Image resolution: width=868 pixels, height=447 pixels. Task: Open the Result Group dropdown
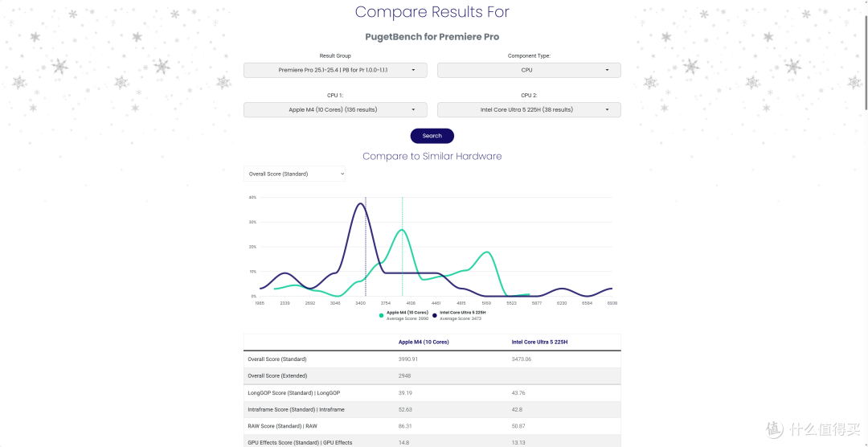coord(335,70)
